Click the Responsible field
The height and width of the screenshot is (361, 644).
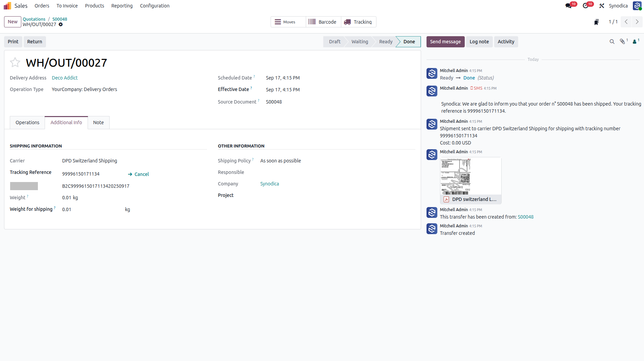[231, 172]
